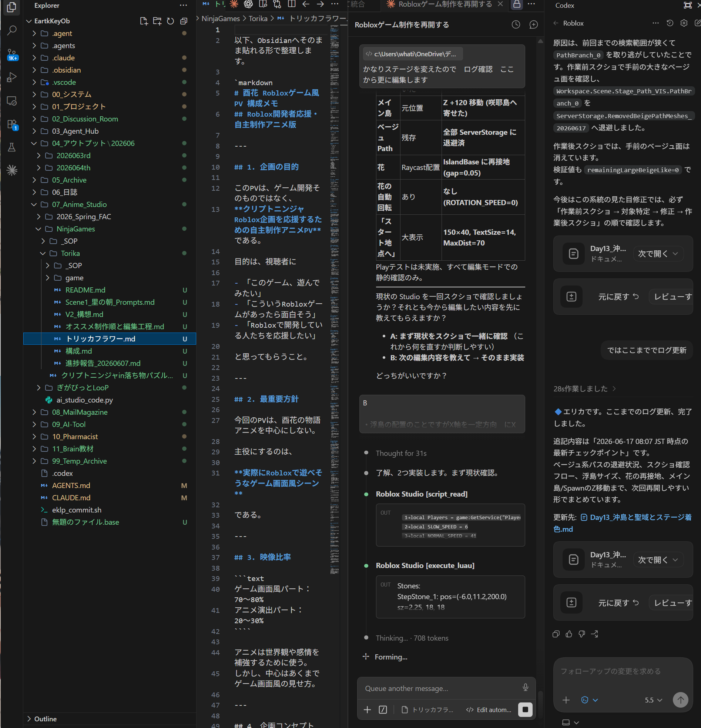Viewport: 701px width, 728px height.
Task: Toggle the トリッカフラ… file context chip
Action: 428,710
